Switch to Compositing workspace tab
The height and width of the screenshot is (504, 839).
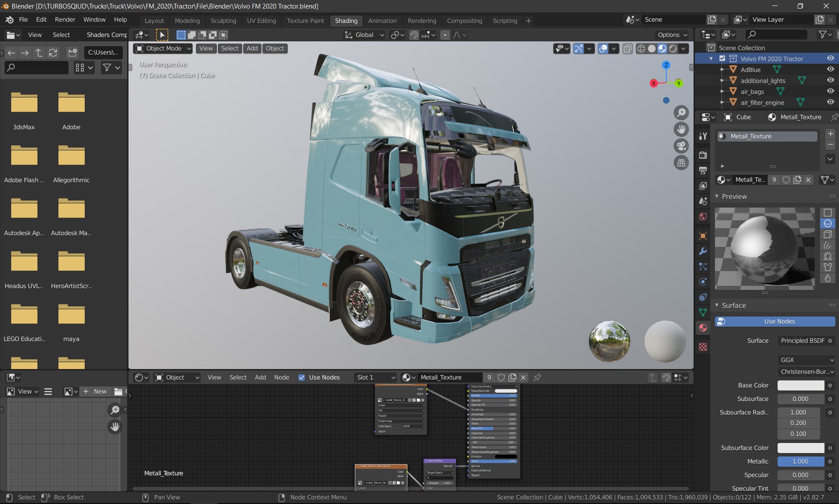click(x=465, y=21)
